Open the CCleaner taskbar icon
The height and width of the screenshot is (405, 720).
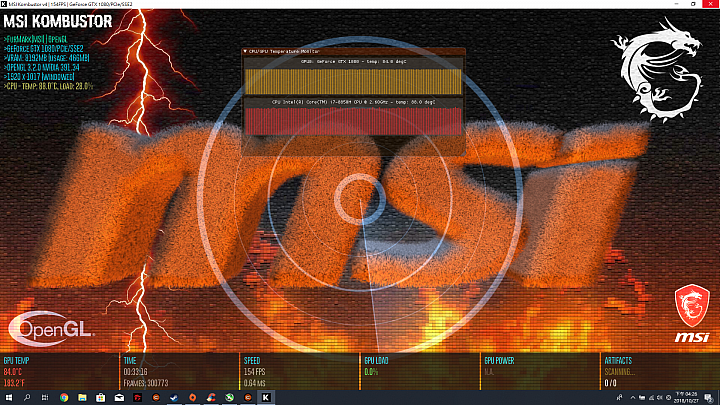[211, 398]
